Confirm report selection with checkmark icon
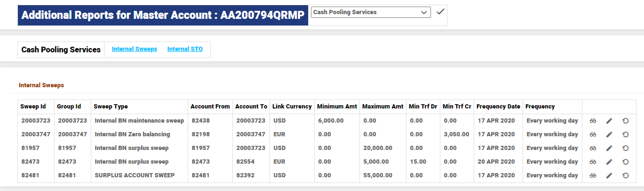The height and width of the screenshot is (191, 644). [440, 12]
